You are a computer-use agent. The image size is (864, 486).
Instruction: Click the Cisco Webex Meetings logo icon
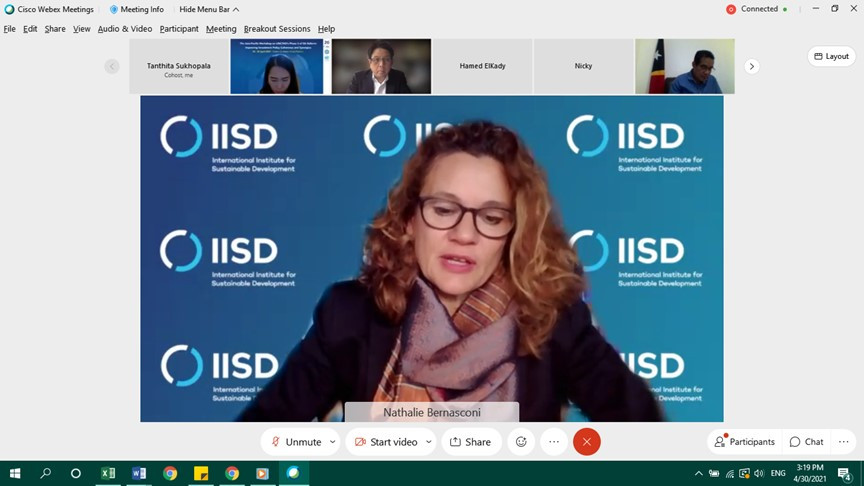(9, 9)
